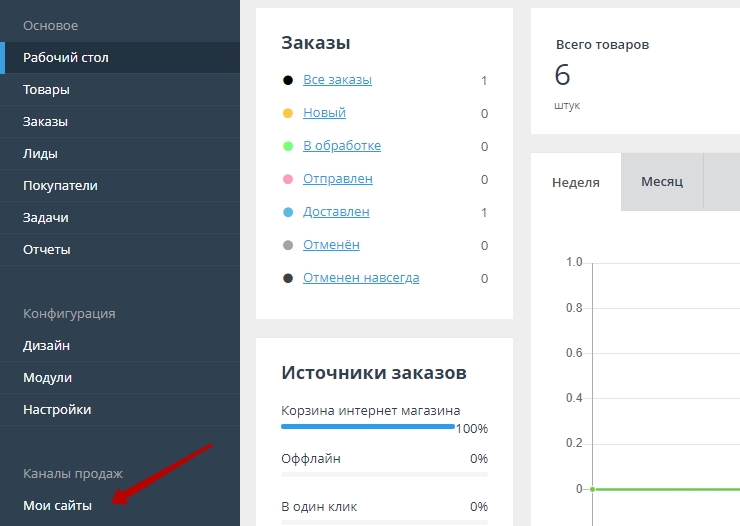Show orders В обработке
740x526 pixels.
point(341,146)
